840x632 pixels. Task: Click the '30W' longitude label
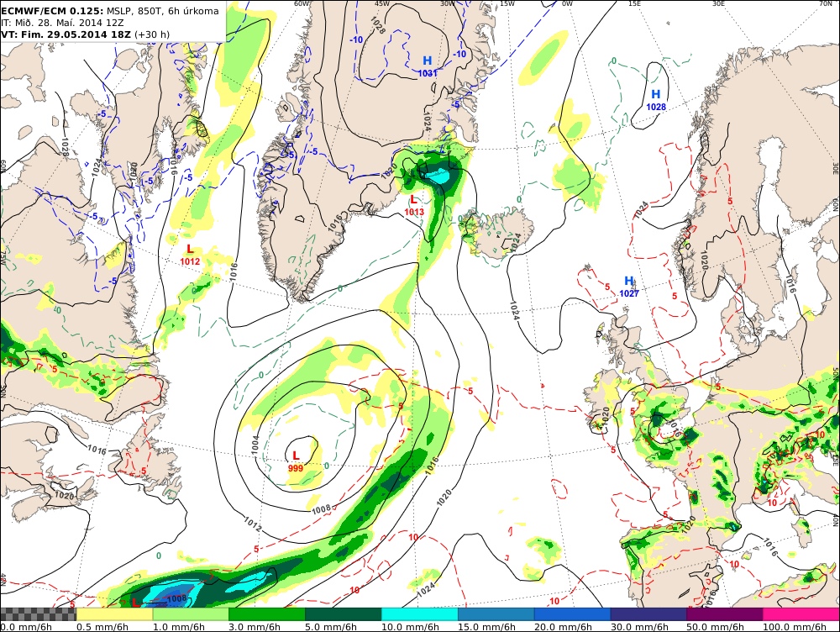coord(448,3)
